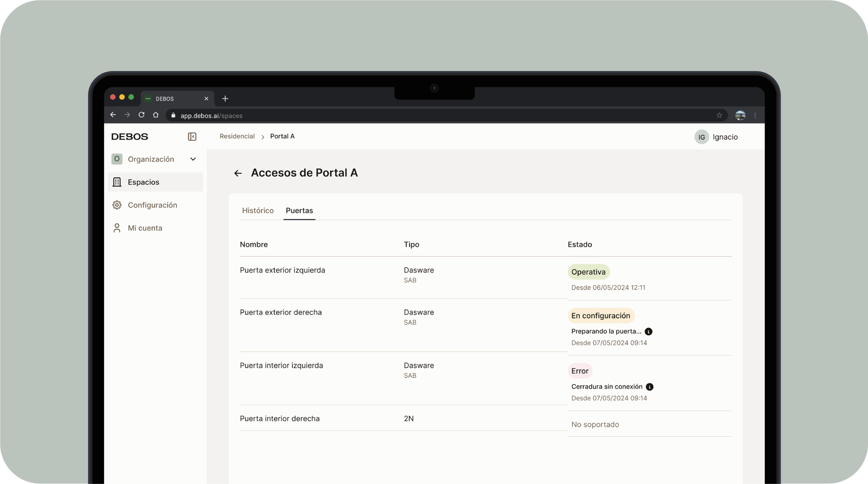Click the back arrow beside Accesos de Portal A
Screen dimensions: 868x484
pos(238,173)
